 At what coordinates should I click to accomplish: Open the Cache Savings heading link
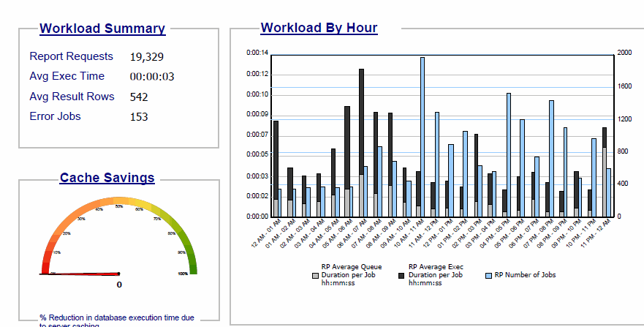107,178
